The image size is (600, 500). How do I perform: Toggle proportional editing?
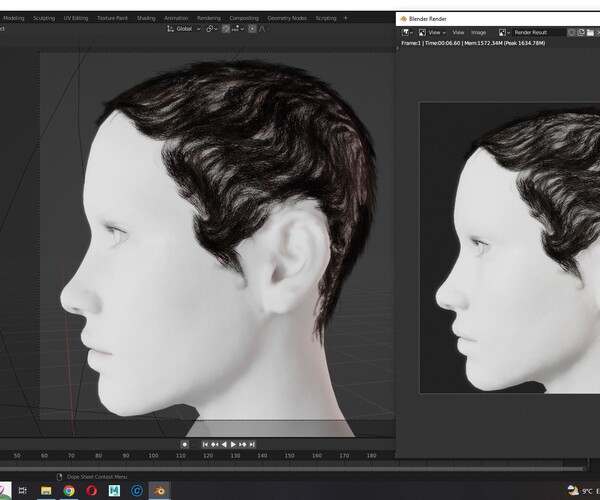[x=252, y=29]
